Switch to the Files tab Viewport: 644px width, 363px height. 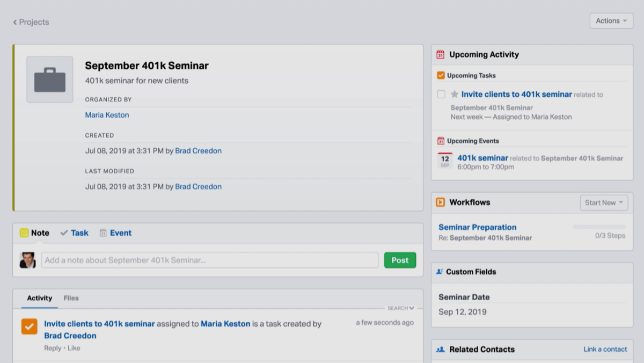tap(71, 298)
